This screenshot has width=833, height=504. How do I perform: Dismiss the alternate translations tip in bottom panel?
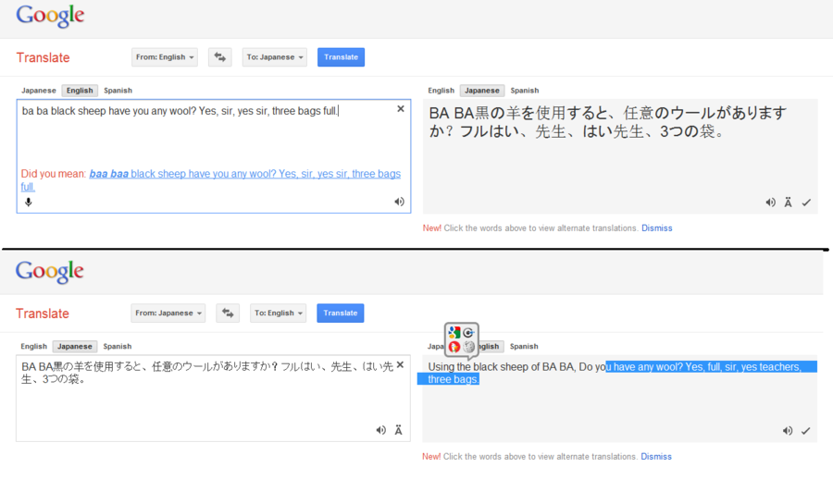656,457
